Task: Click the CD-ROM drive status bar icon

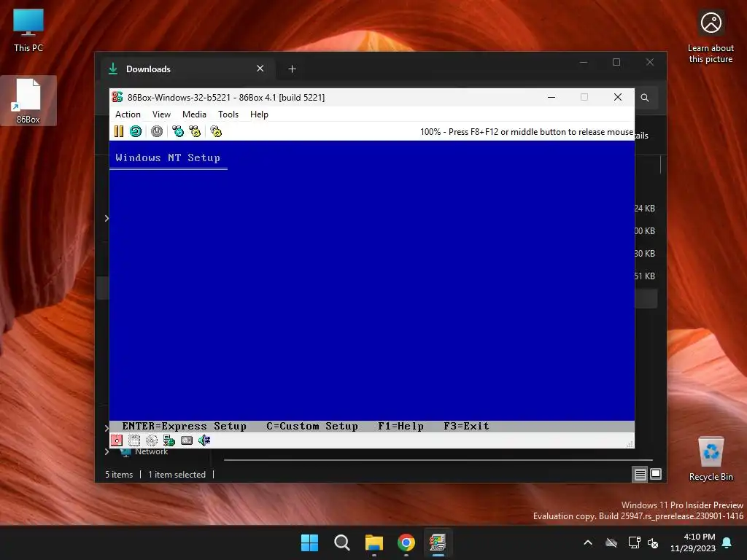Action: pyautogui.click(x=152, y=440)
